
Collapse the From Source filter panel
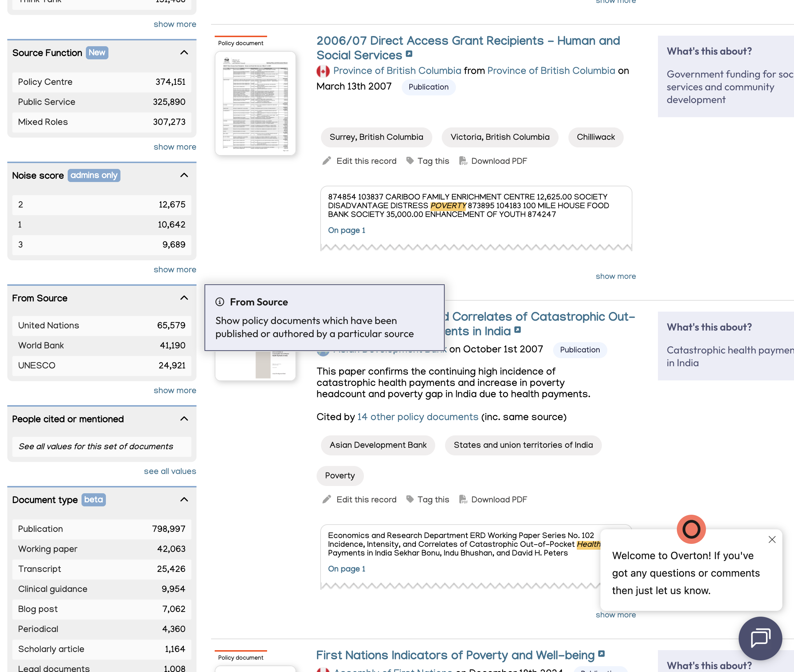click(184, 298)
